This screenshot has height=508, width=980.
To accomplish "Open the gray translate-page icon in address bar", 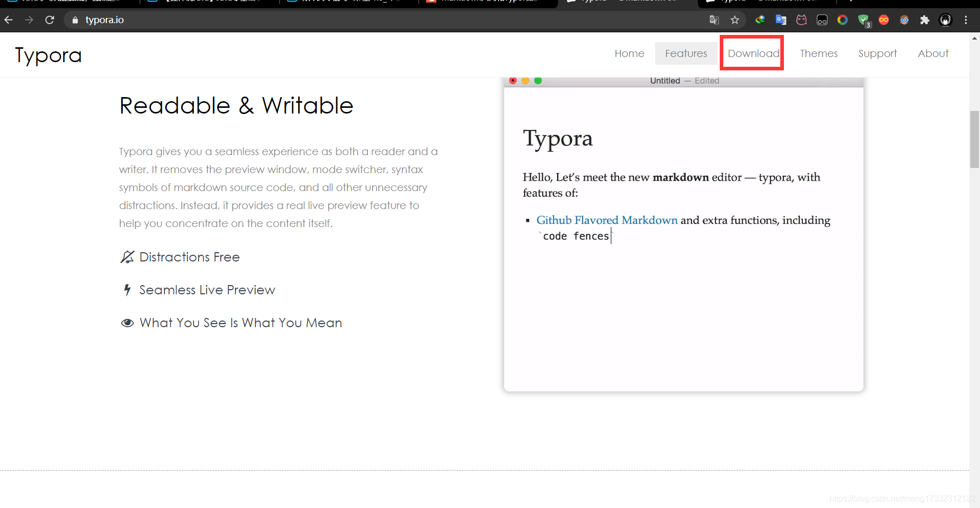I will click(x=714, y=20).
